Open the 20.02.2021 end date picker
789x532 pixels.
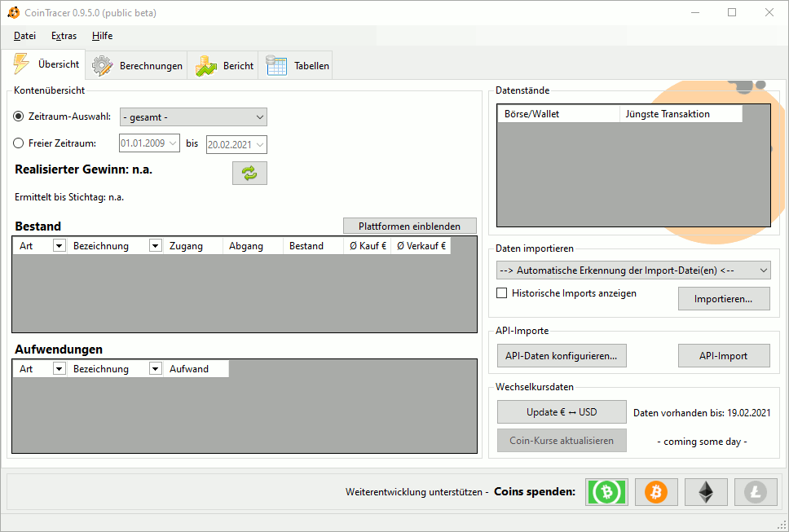(x=236, y=144)
